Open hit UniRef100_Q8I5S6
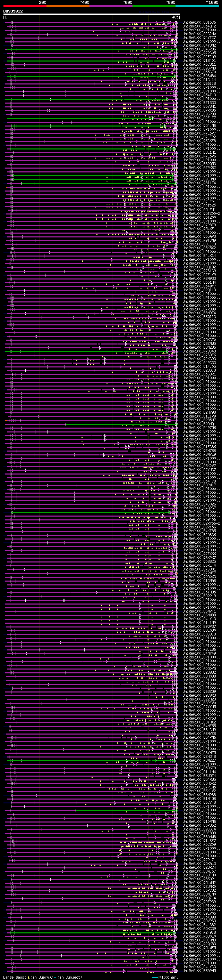The image size is (222, 980). (x=199, y=23)
